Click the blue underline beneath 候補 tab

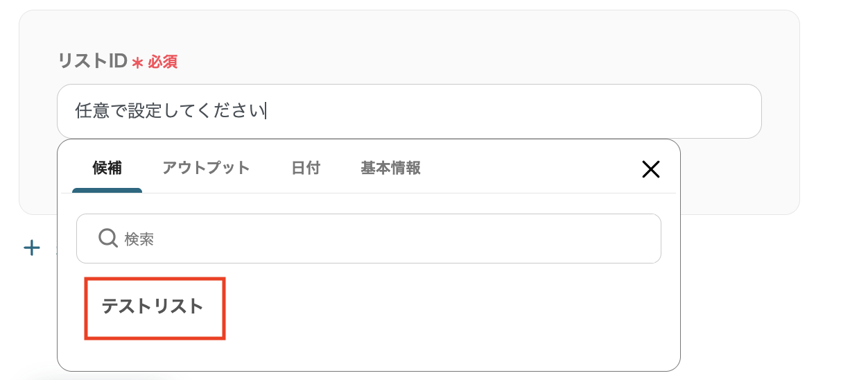pyautogui.click(x=107, y=191)
